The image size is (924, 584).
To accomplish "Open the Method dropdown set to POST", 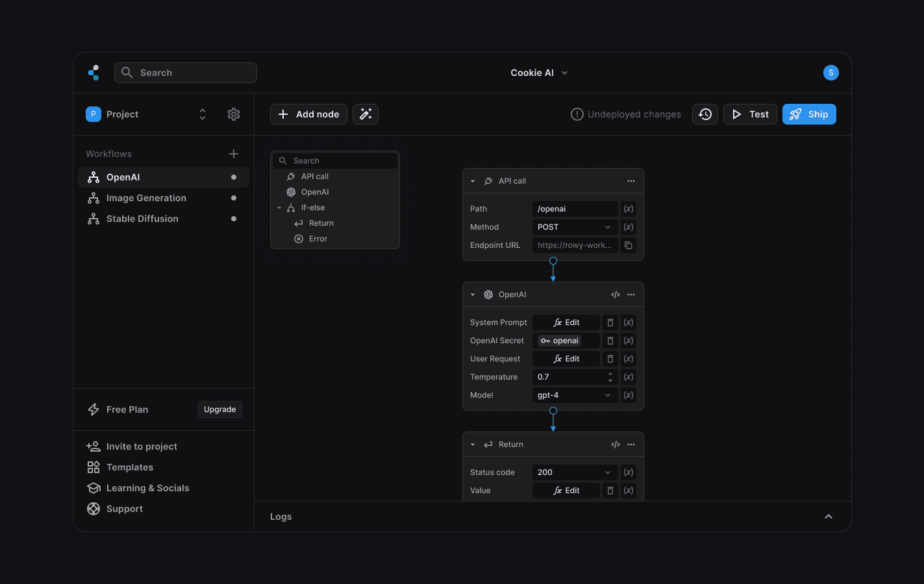I will pyautogui.click(x=574, y=227).
